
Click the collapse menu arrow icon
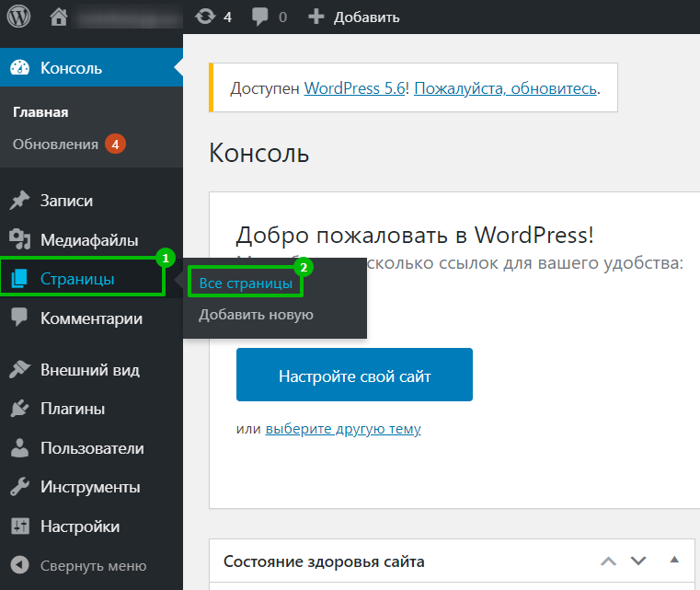19,565
